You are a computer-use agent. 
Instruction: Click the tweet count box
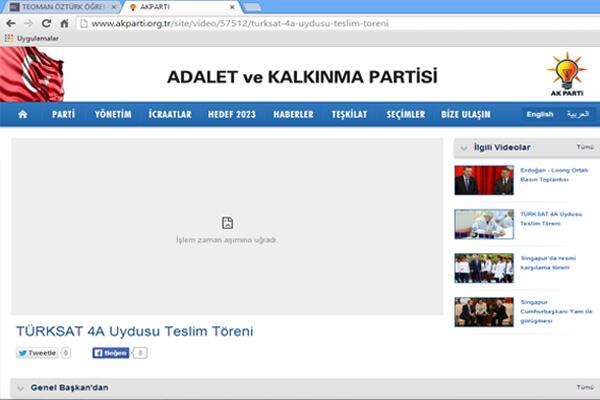66,353
